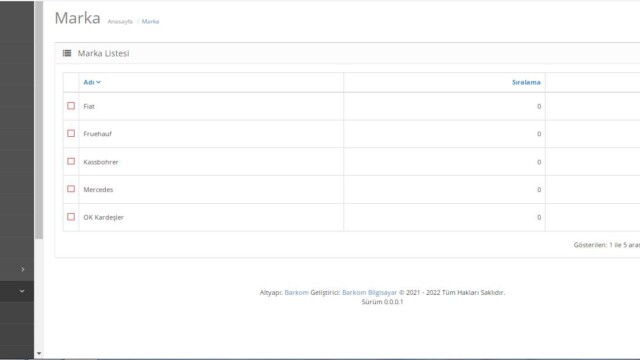Open the Barkom footer link
640x360 pixels.
(x=296, y=292)
